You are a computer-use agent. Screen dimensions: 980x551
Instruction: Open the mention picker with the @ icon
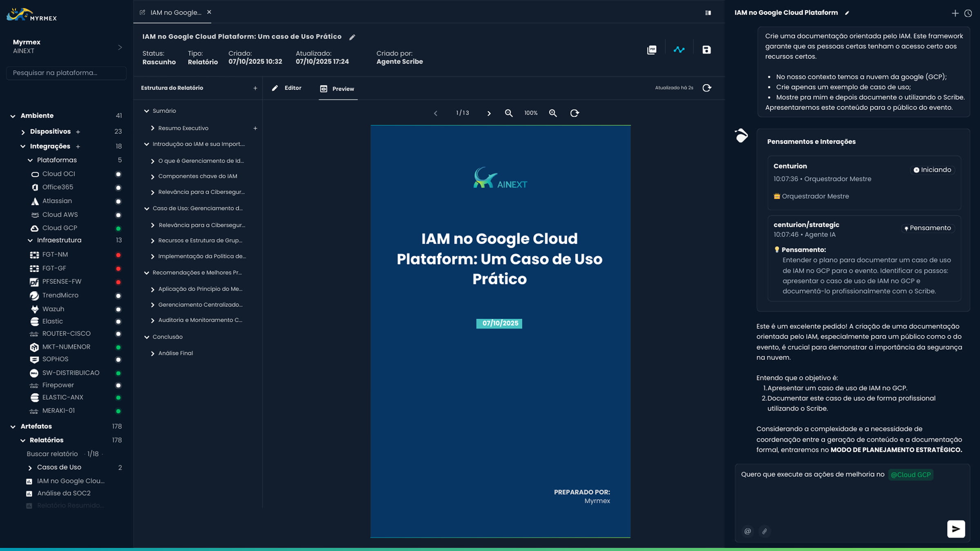tap(747, 531)
